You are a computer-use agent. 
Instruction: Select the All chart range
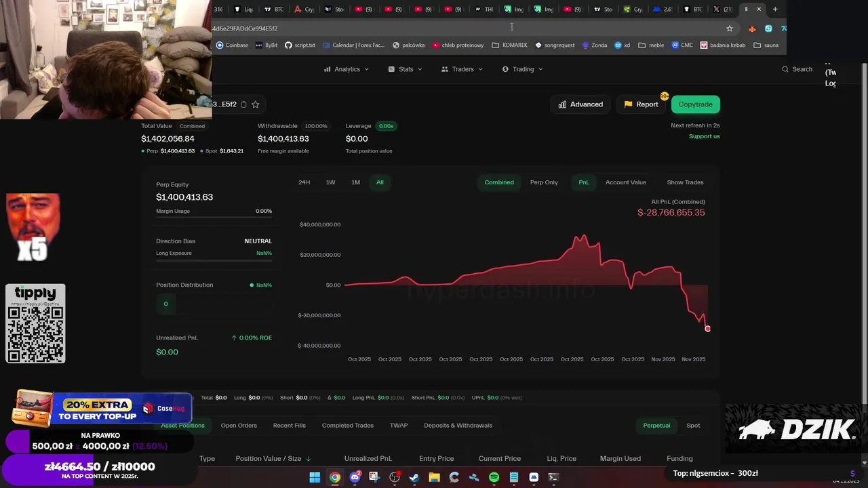380,182
